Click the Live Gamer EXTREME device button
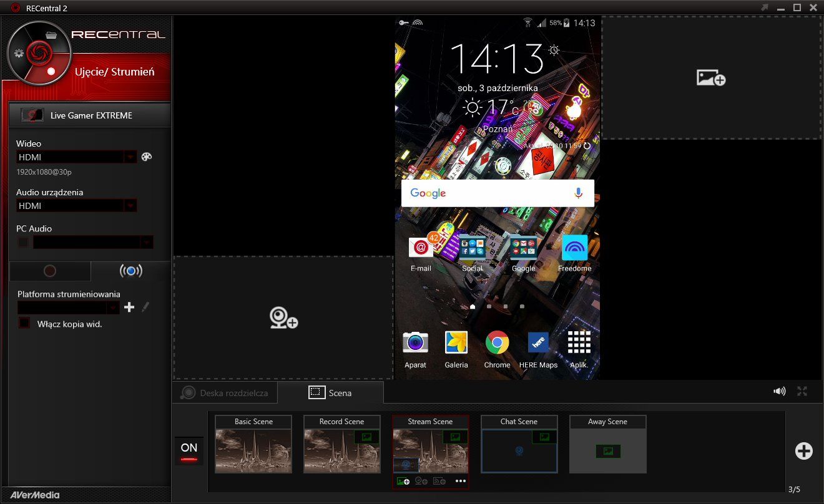 90,115
